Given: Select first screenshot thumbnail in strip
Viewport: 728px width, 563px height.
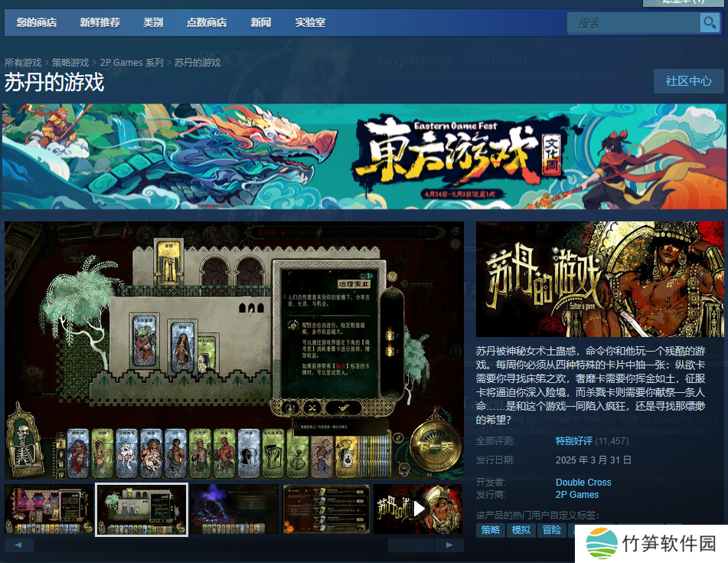Looking at the screenshot, I should (49, 509).
